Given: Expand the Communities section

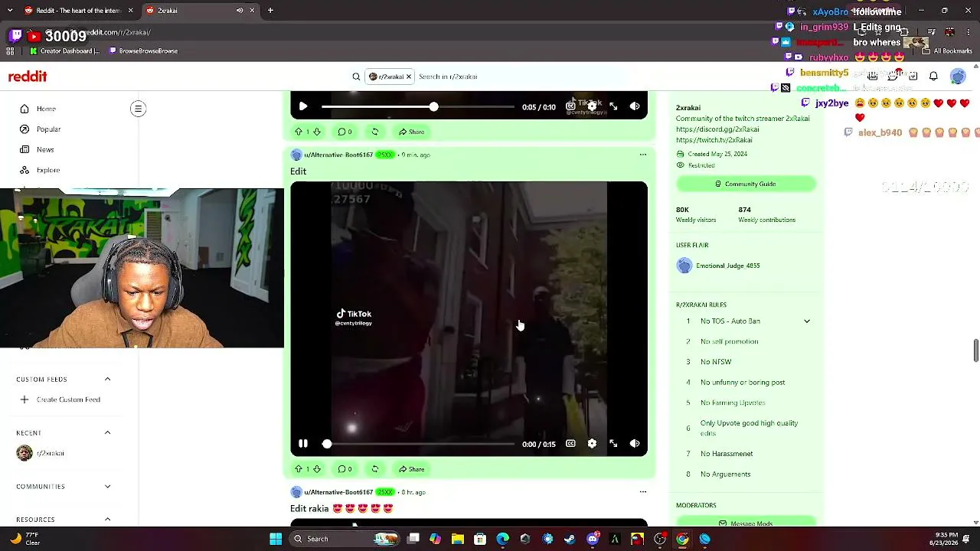Looking at the screenshot, I should 107,487.
